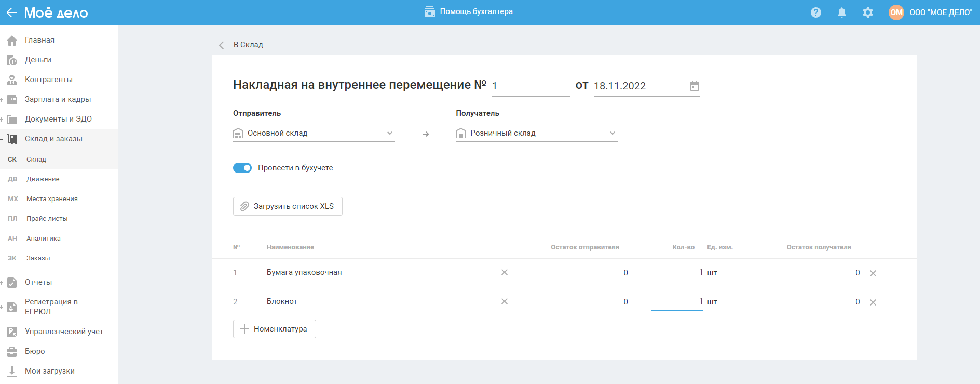Click the calendar icon next to date

click(694, 86)
